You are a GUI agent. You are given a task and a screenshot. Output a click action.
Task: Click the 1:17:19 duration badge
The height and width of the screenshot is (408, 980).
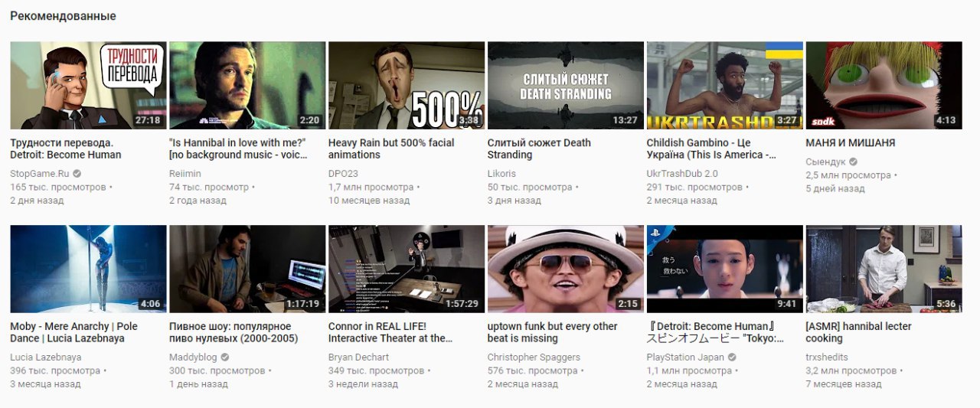point(302,304)
